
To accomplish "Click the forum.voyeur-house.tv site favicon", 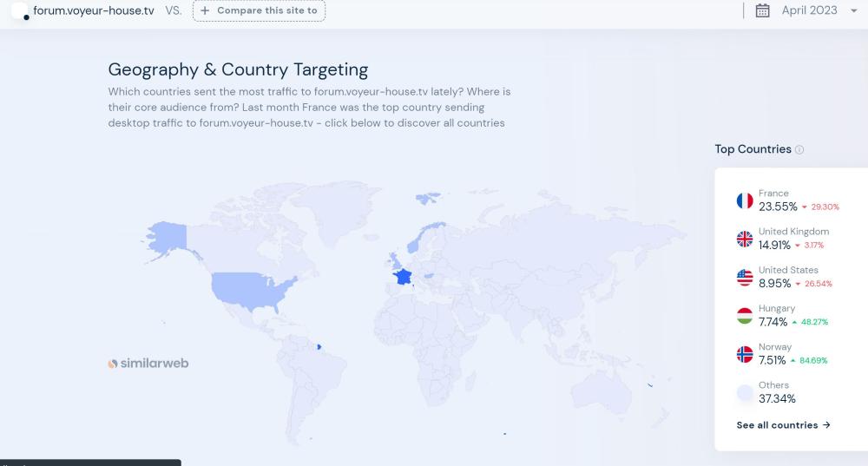I will 20,10.
